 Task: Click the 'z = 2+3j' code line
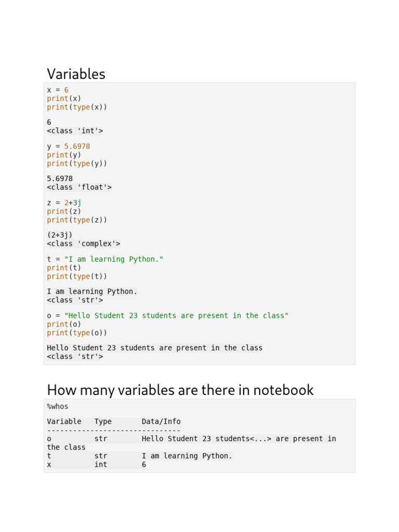(64, 203)
